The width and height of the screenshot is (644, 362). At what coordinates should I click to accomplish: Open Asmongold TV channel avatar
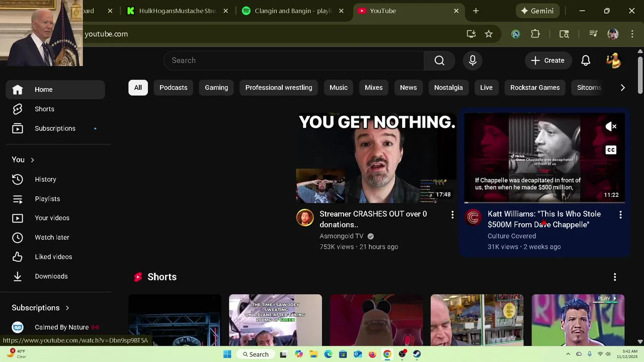click(305, 217)
